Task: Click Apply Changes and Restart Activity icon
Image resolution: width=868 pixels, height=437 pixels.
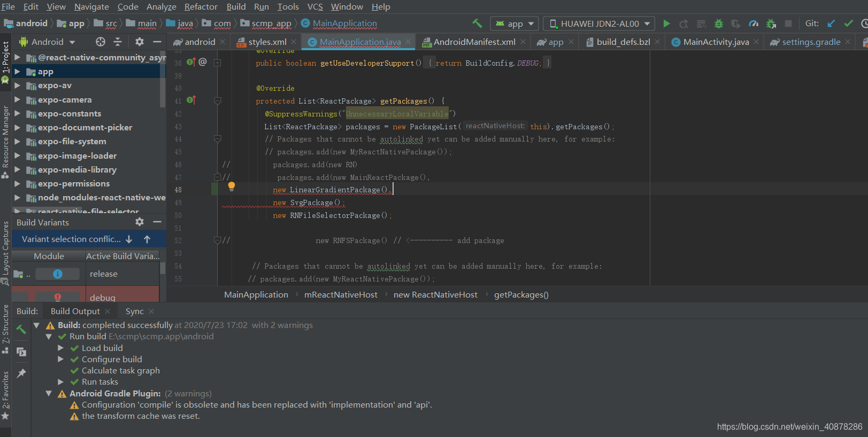Action: (x=683, y=24)
